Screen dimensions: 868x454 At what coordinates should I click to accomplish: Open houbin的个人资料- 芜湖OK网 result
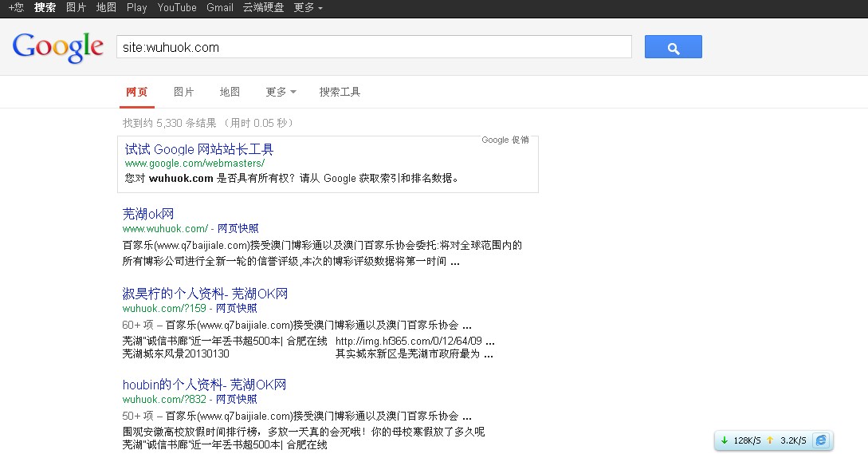coord(204,385)
